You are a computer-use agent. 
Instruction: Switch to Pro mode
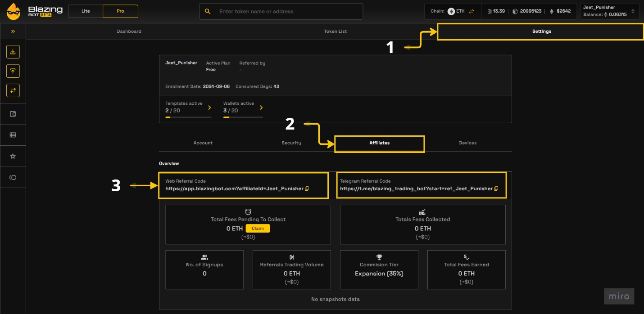tap(120, 11)
